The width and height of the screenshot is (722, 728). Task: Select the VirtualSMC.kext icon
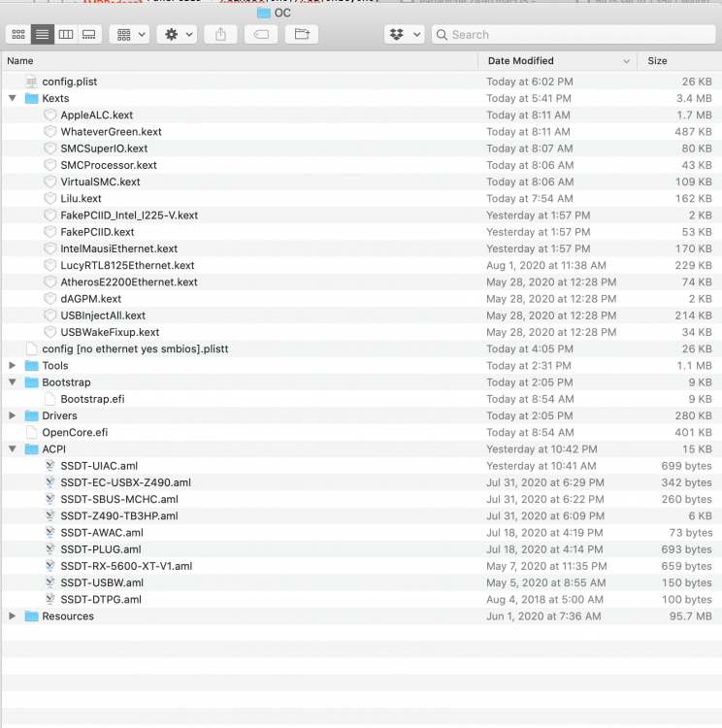[x=50, y=182]
